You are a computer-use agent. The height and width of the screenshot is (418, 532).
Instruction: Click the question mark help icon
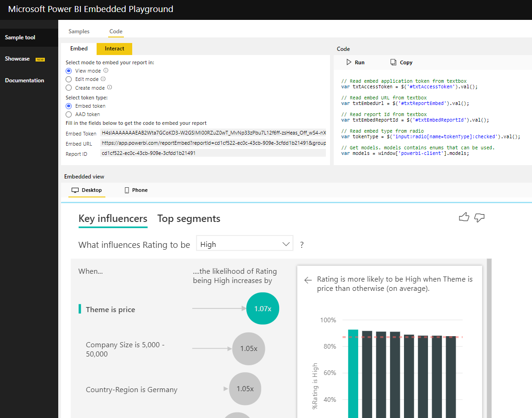click(302, 245)
